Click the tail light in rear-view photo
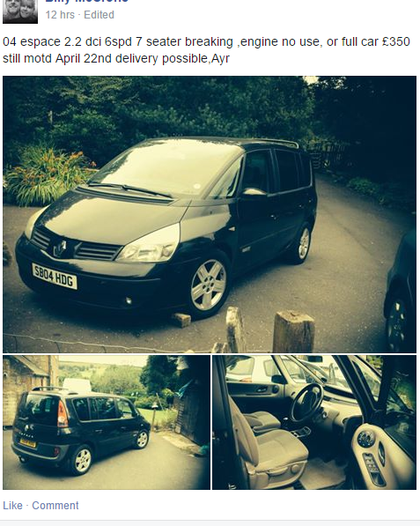 click(63, 413)
